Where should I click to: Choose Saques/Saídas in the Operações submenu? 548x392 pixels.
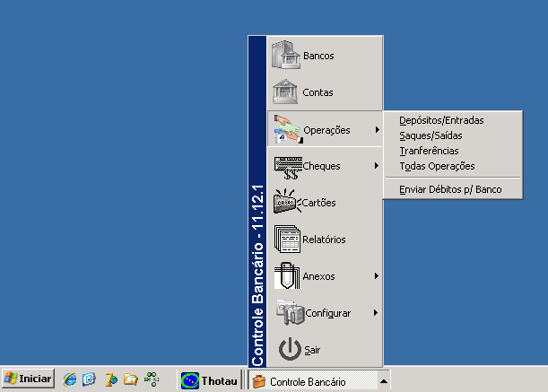[431, 135]
